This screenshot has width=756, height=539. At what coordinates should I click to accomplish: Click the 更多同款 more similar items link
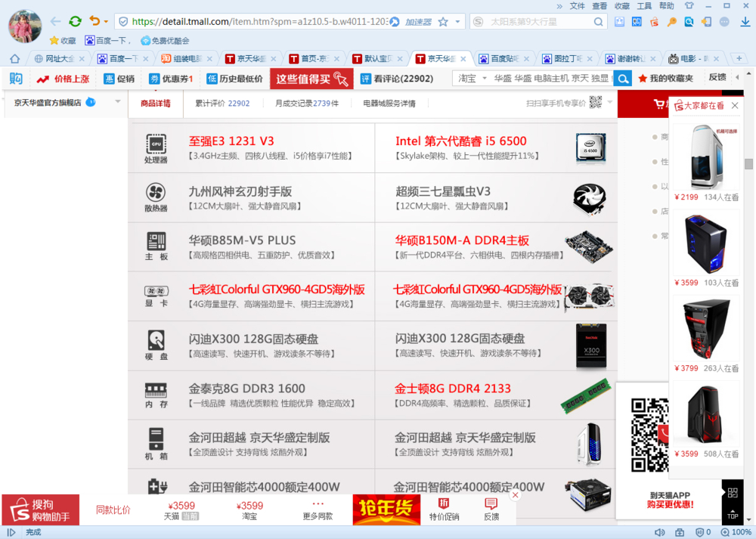[x=318, y=510]
